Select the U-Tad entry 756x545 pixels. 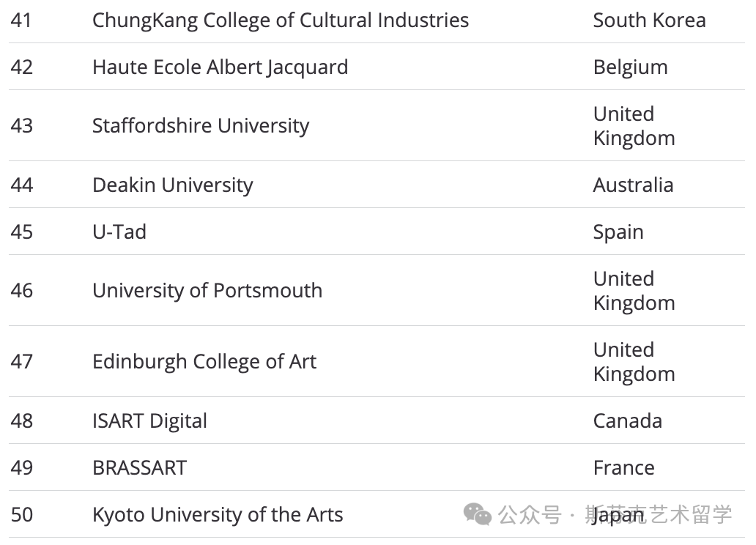pyautogui.click(x=119, y=232)
